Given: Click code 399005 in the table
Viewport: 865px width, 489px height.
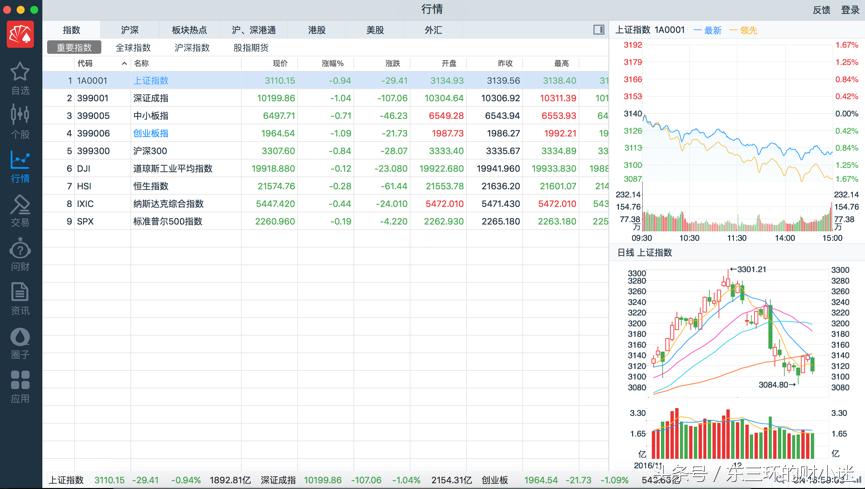Looking at the screenshot, I should [x=93, y=116].
